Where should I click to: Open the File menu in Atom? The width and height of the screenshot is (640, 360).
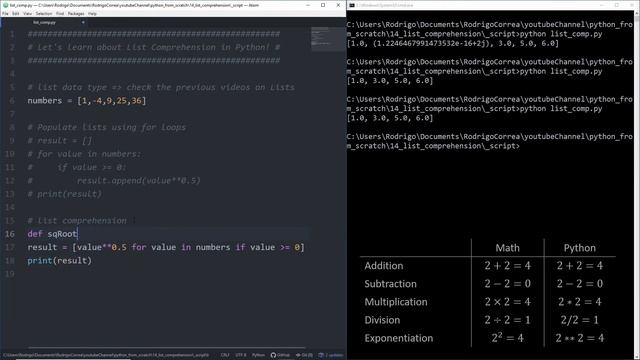tap(5, 13)
